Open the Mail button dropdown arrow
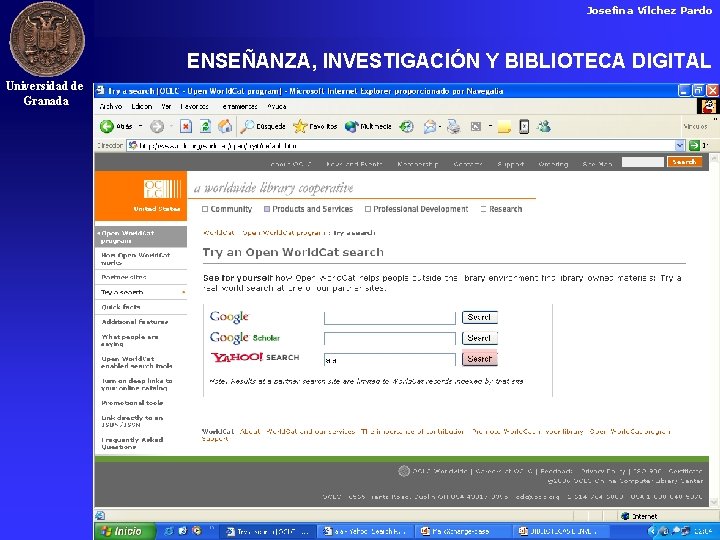 click(440, 126)
